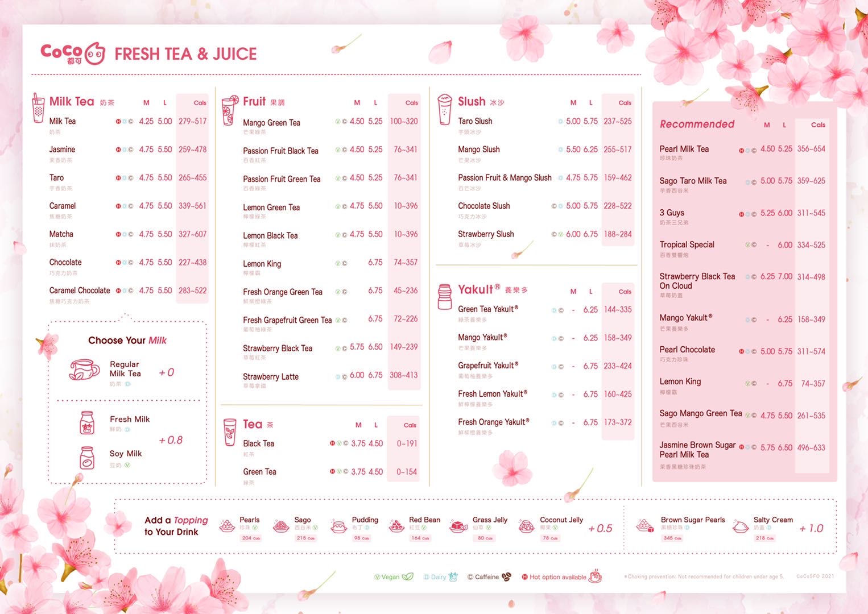Click the Soy Milk bottle icon
Viewport: 868px width, 614px height.
(87, 458)
